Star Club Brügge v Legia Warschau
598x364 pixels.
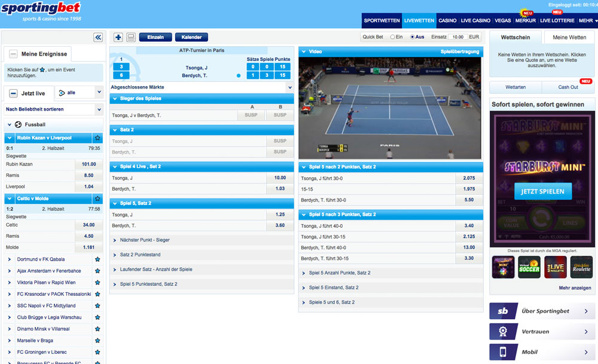tap(97, 317)
